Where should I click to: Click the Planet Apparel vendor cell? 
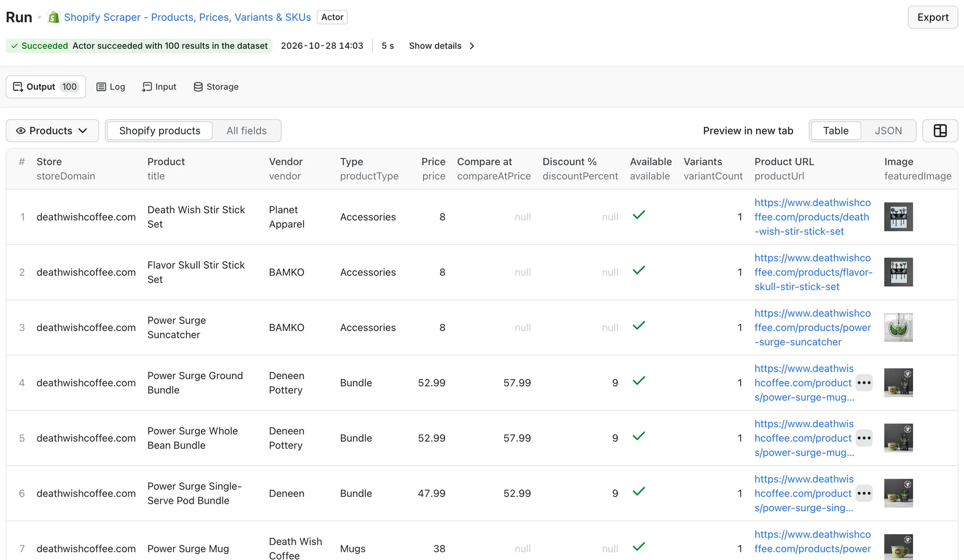tap(287, 217)
